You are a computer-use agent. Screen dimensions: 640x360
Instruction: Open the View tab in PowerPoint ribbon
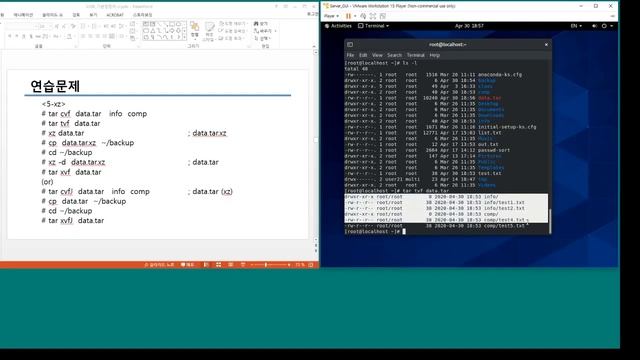[93, 15]
